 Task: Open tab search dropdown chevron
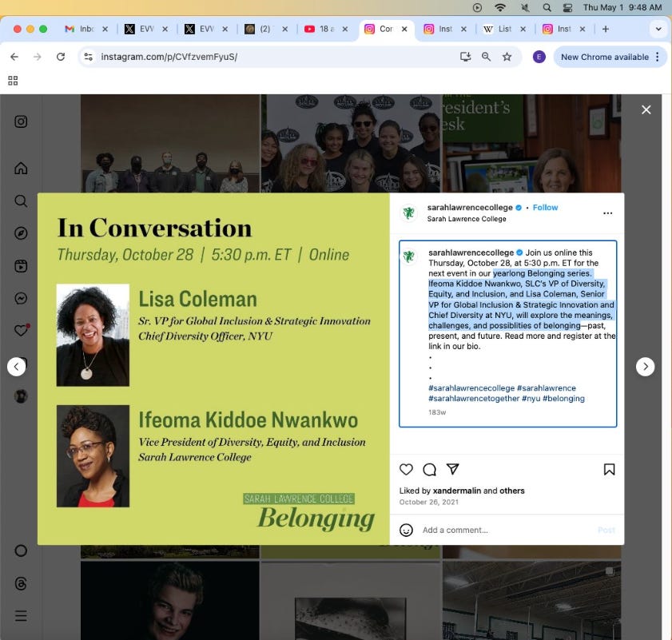(x=658, y=29)
